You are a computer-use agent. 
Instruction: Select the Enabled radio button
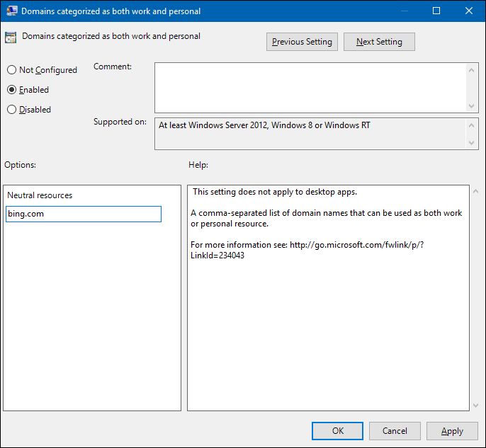pyautogui.click(x=11, y=90)
